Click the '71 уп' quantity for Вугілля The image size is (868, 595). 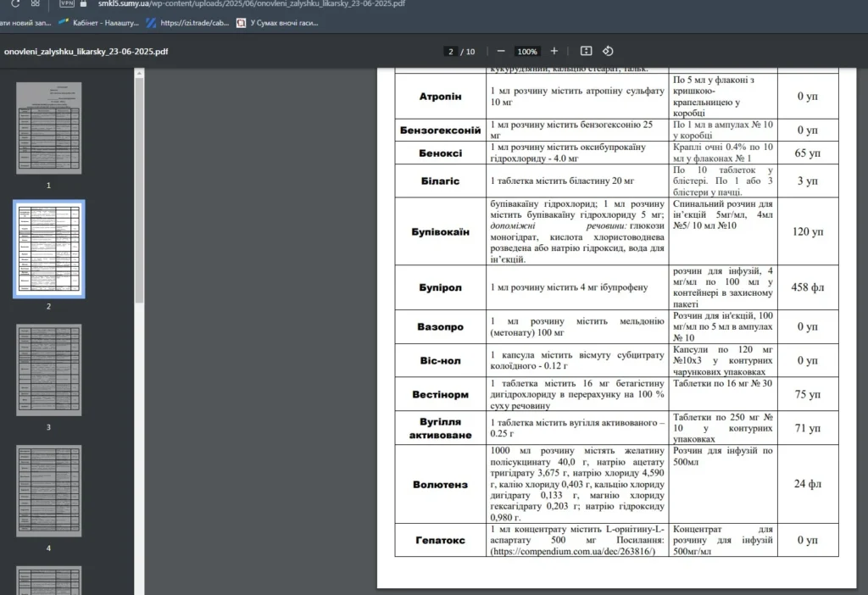click(x=807, y=428)
